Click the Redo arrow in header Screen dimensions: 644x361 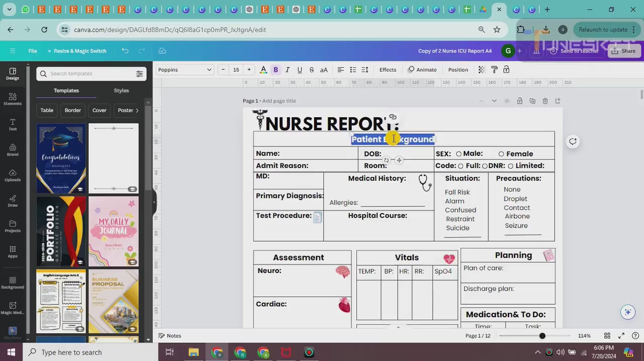[x=142, y=51]
